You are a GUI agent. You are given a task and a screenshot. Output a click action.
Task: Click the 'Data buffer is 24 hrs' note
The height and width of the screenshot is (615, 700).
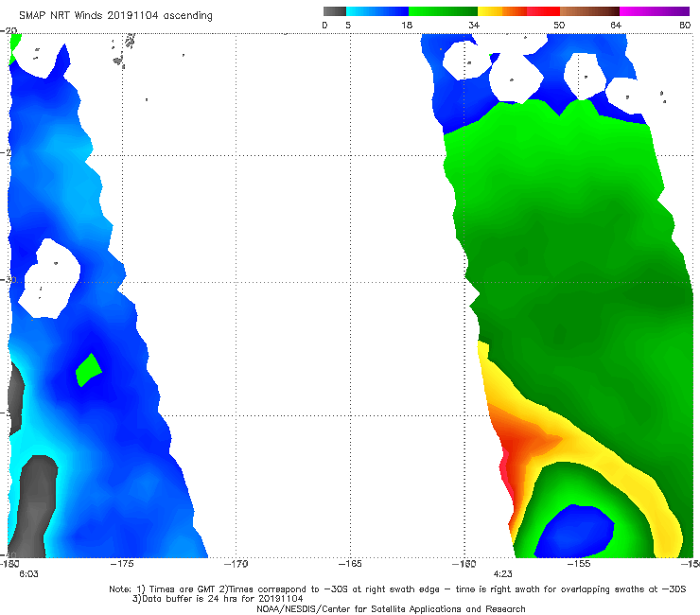coord(218,599)
